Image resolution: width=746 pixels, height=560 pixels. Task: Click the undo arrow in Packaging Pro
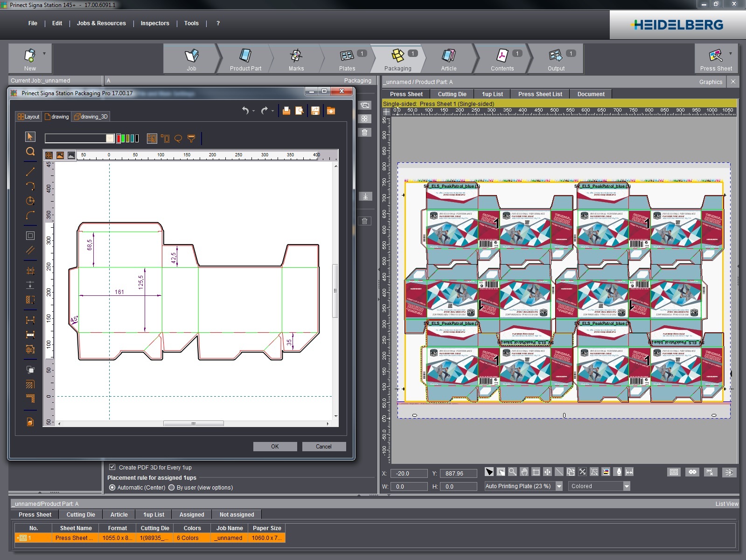[245, 111]
